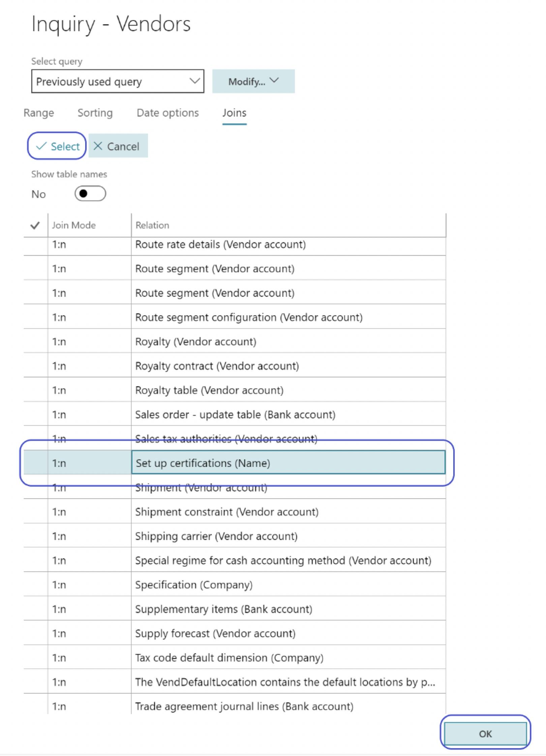Click the Select button with checkmark
Viewport: 546px width, 756px height.
coord(57,146)
